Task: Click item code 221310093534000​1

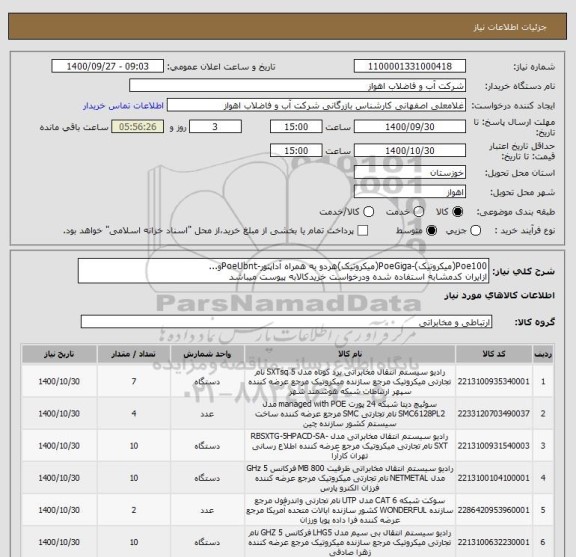Action: (493, 381)
